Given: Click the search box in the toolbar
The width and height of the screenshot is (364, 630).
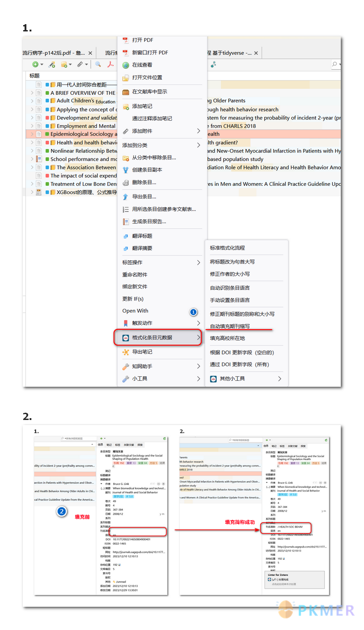Looking at the screenshot, I should pyautogui.click(x=336, y=65).
